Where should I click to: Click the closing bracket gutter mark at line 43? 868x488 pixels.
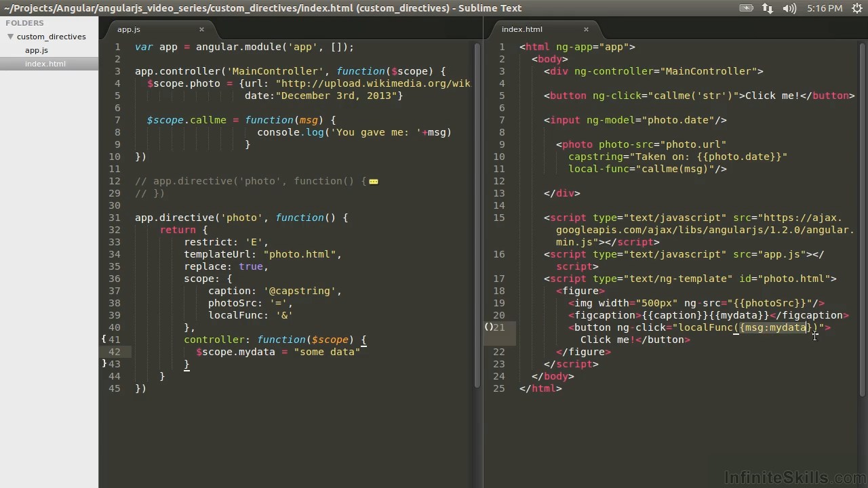tap(104, 364)
